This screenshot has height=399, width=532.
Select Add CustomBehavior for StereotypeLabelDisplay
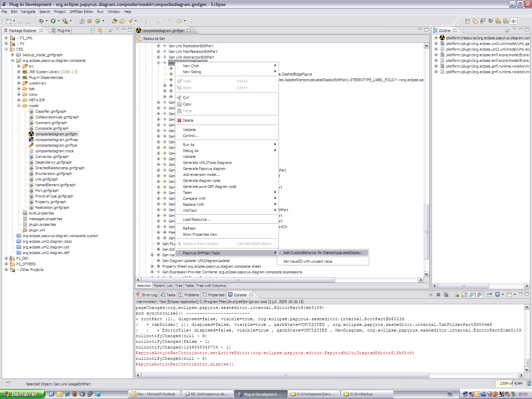click(x=323, y=253)
